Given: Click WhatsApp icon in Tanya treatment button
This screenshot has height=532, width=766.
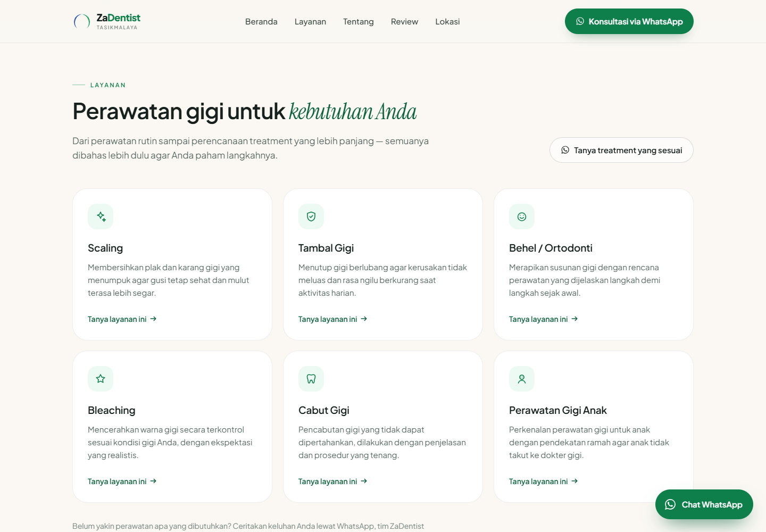Looking at the screenshot, I should tap(565, 150).
